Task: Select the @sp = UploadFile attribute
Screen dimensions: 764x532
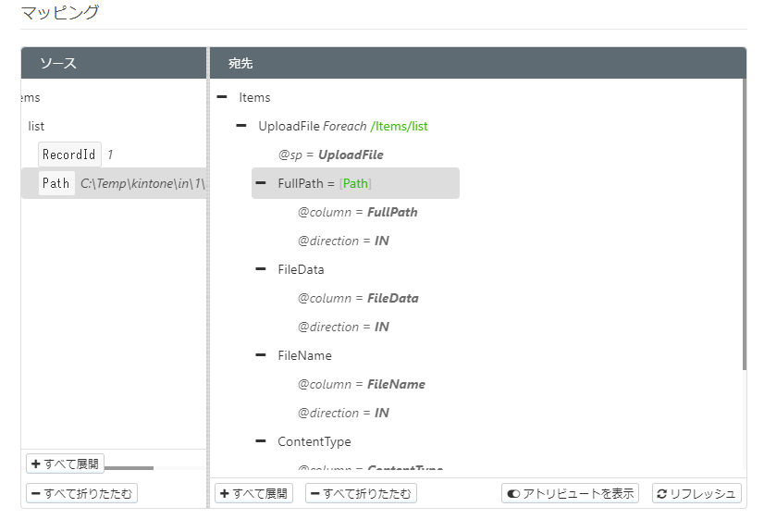Action: pos(330,155)
